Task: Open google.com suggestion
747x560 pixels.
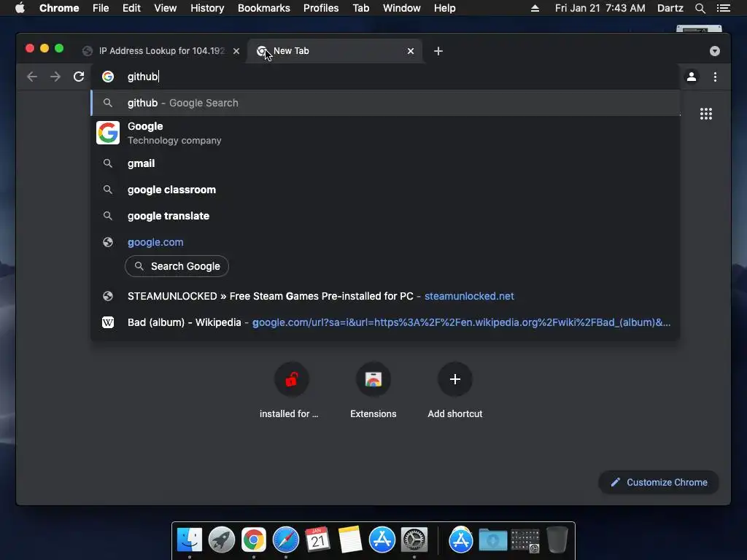Action: (385, 242)
